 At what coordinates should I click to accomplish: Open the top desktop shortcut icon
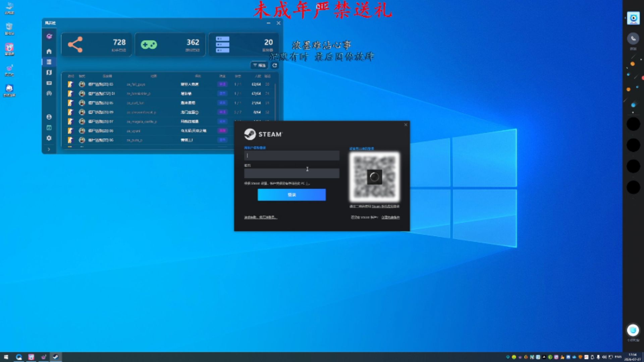click(x=9, y=8)
